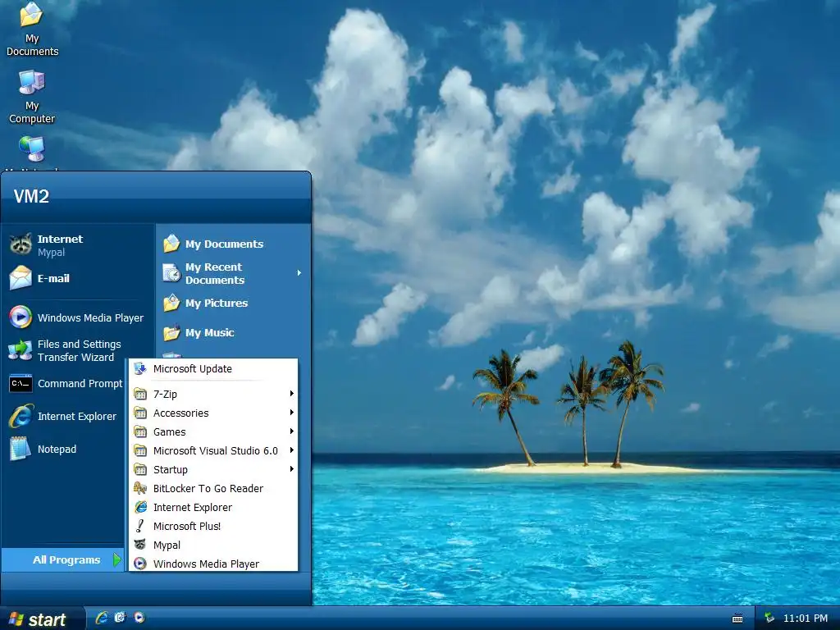
Task: Click the VM2 user name header
Action: [31, 196]
